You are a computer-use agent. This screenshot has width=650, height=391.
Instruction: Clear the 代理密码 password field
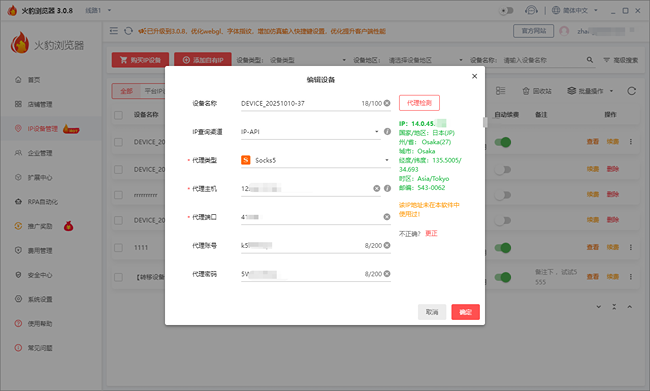tap(387, 274)
